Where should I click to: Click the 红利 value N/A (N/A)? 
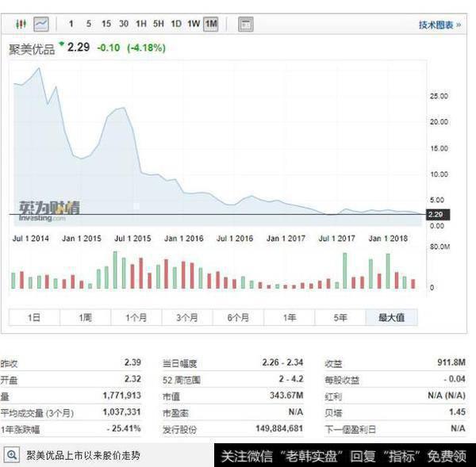447,396
